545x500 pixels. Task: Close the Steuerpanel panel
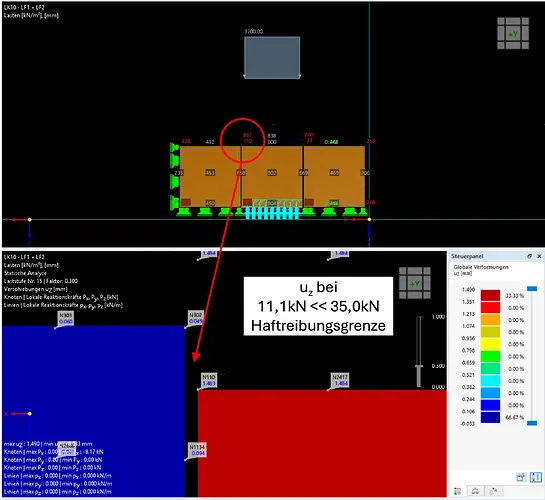pyautogui.click(x=539, y=256)
